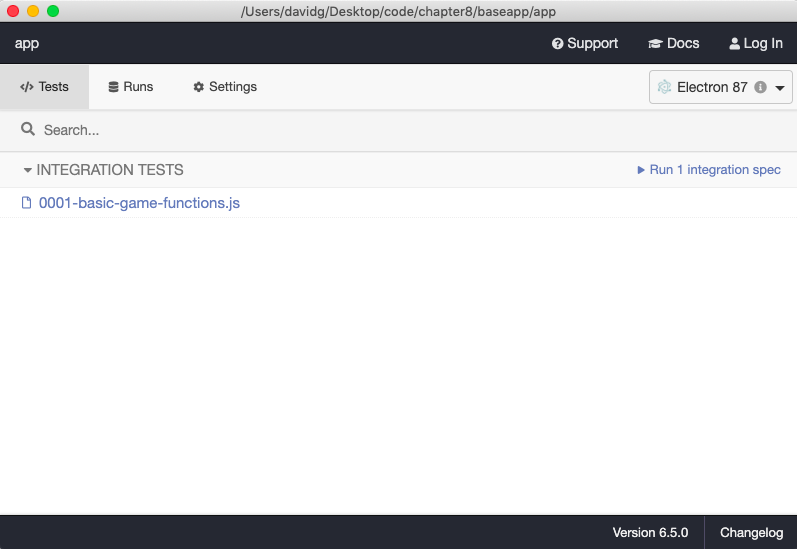The width and height of the screenshot is (797, 549).
Task: Click the play icon for running integration spec
Action: click(641, 170)
